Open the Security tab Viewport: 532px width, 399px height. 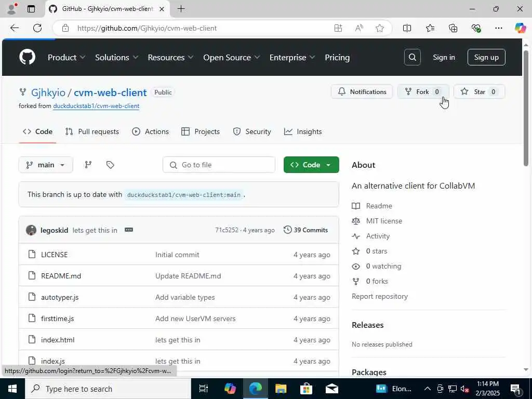click(252, 131)
